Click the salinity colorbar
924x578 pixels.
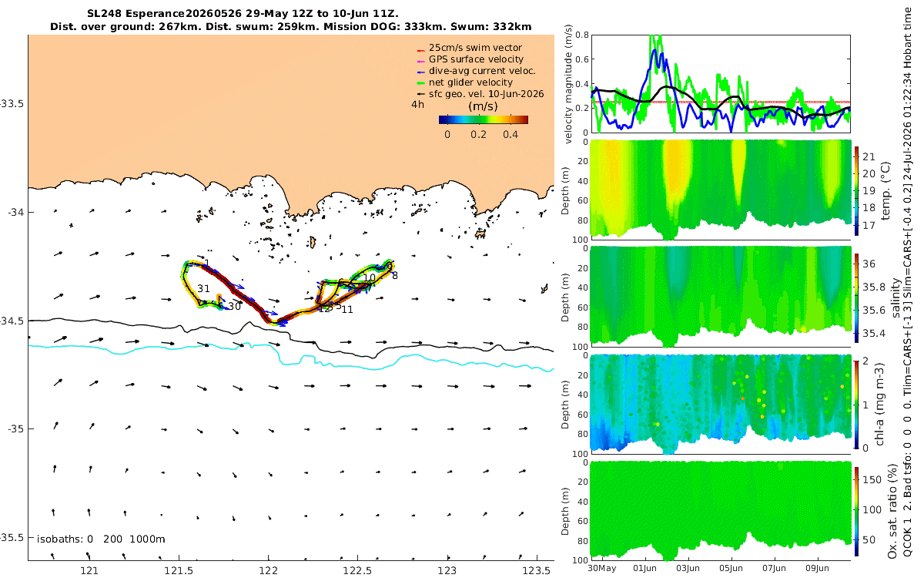coord(857,297)
